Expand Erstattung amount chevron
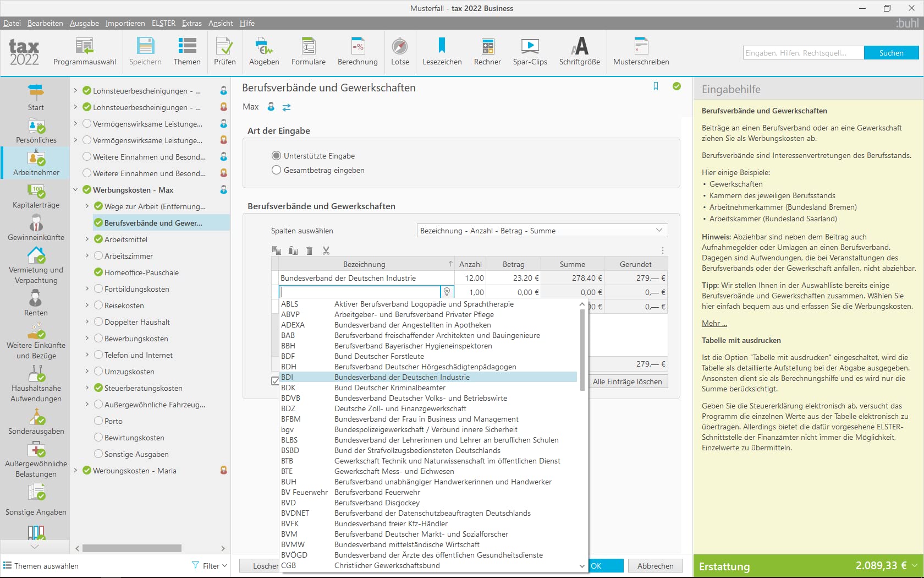Viewport: 924px width, 578px height. point(915,565)
